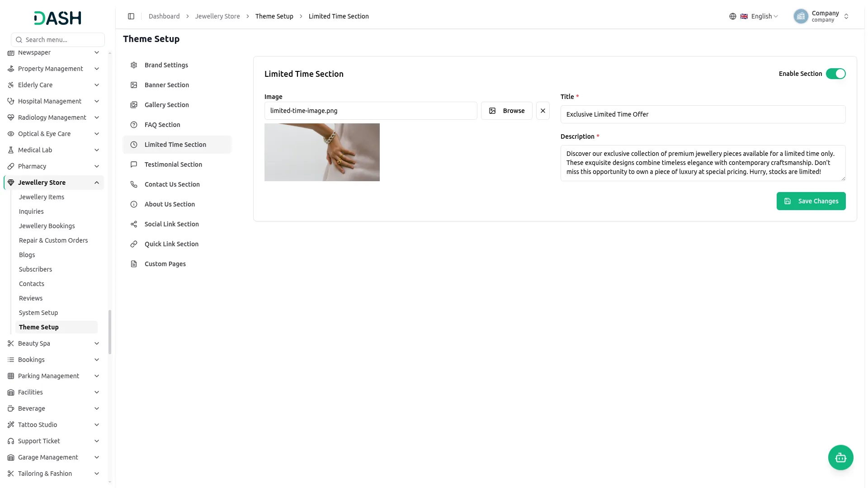
Task: Click the Testimonial Section chat icon
Action: [x=134, y=164]
